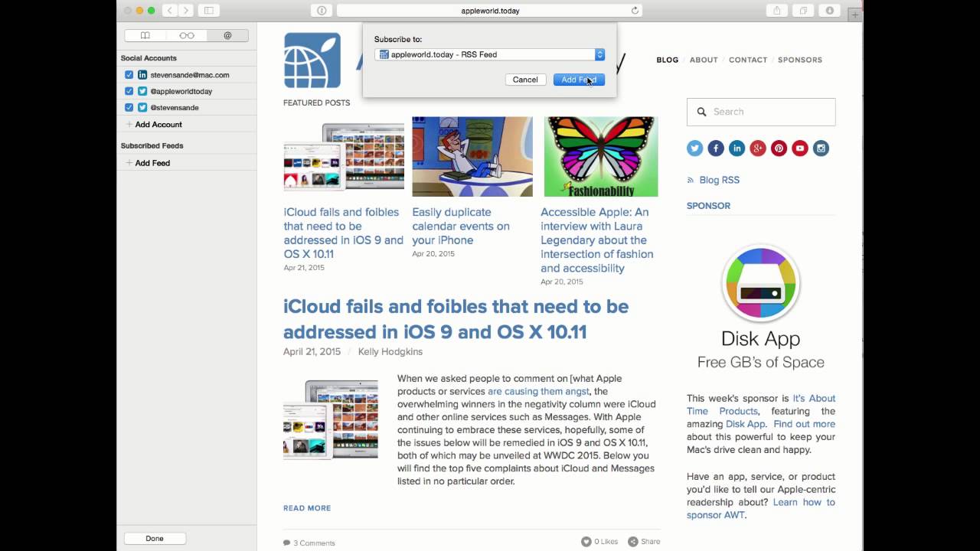The image size is (980, 551).
Task: Open the Downloads toolbar button
Action: 829,11
